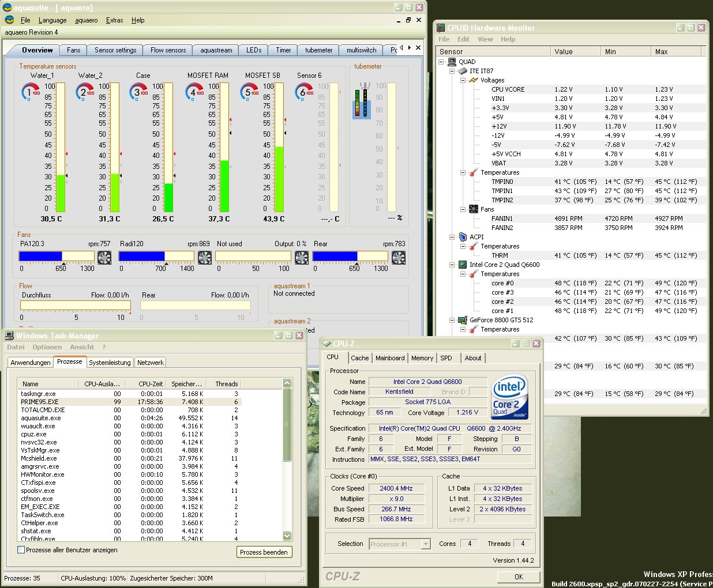Click the ACPI node icon in Hardware Monitor
The width and height of the screenshot is (713, 588).
coord(463,237)
